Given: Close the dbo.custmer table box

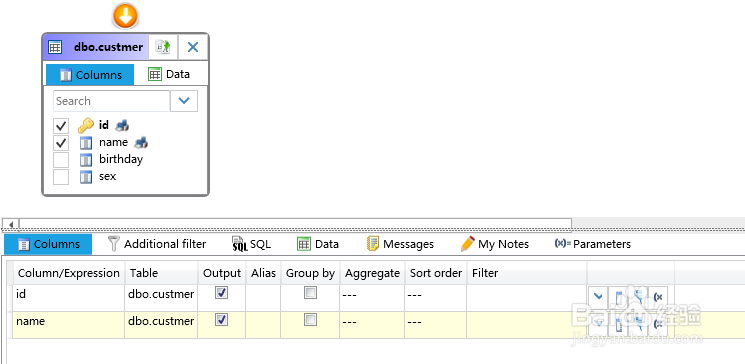Looking at the screenshot, I should 192,47.
